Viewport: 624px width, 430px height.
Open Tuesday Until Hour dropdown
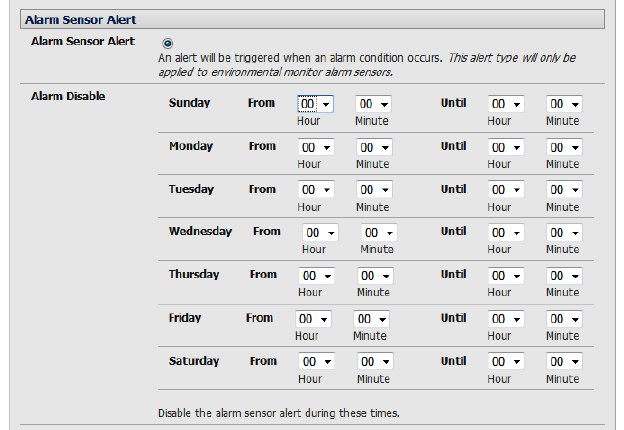pos(506,190)
